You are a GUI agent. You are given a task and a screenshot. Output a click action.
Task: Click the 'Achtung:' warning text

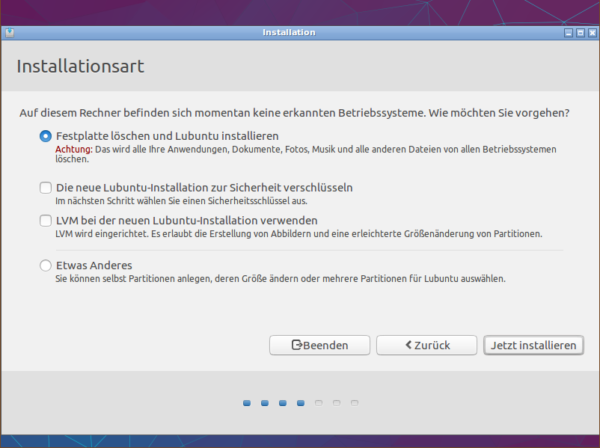tap(74, 149)
